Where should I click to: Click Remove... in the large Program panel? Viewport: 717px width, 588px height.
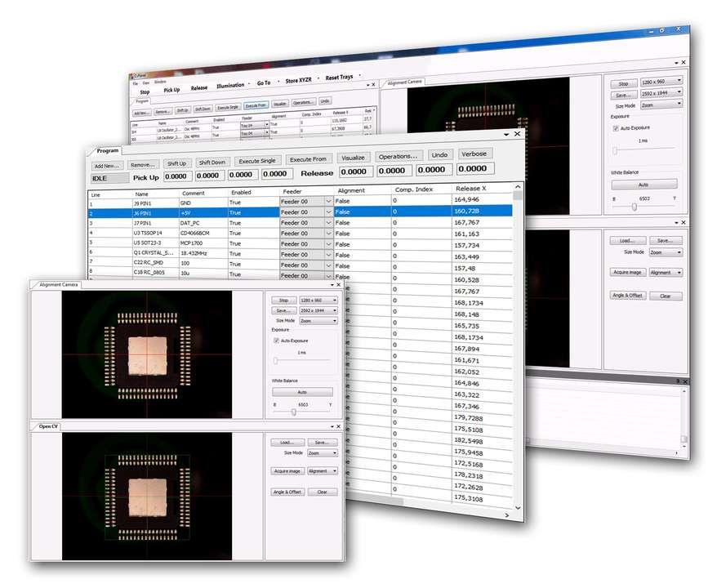[142, 165]
